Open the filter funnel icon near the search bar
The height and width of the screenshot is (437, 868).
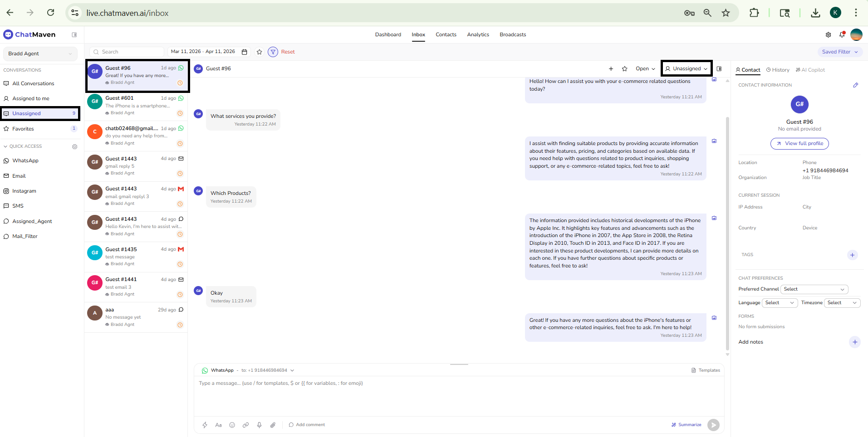[273, 52]
